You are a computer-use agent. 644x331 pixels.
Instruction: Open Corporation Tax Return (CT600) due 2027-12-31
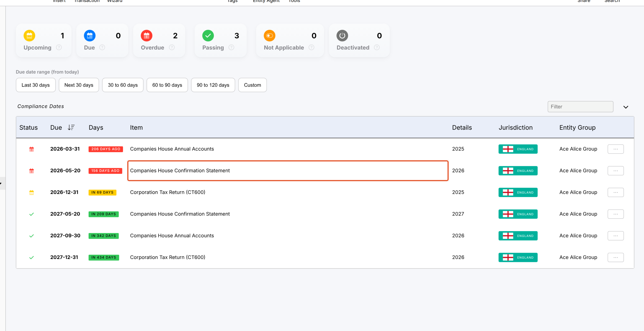[168, 257]
